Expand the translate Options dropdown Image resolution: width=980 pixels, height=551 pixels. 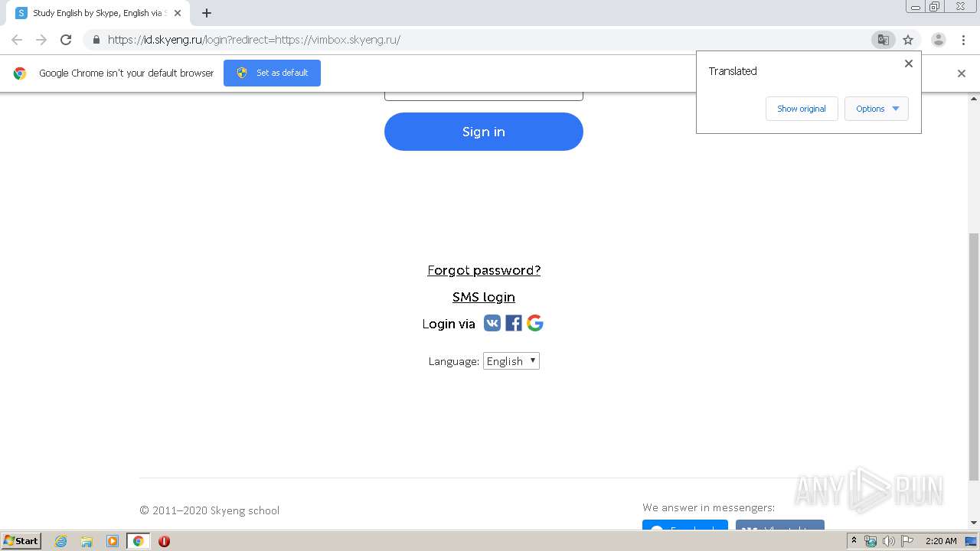(x=877, y=109)
